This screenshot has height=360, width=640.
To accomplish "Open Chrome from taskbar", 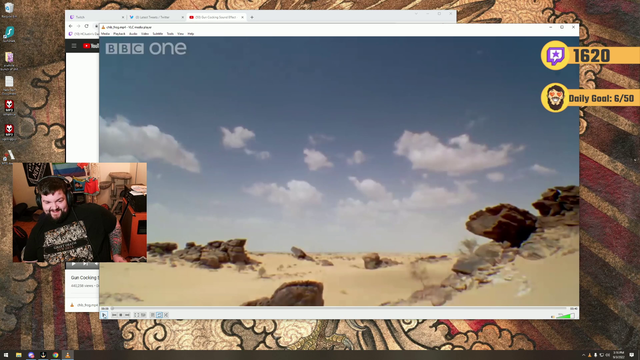I will point(56,355).
